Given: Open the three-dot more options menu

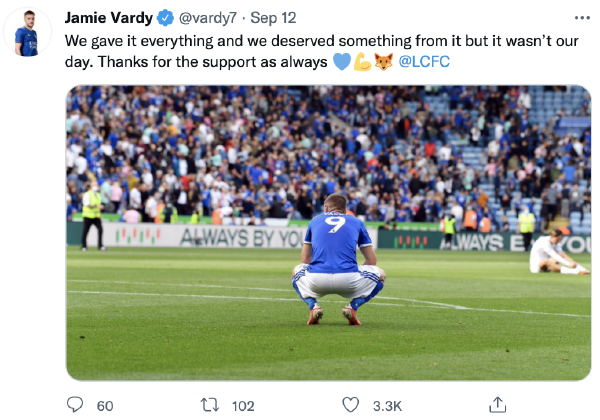Looking at the screenshot, I should (x=582, y=18).
